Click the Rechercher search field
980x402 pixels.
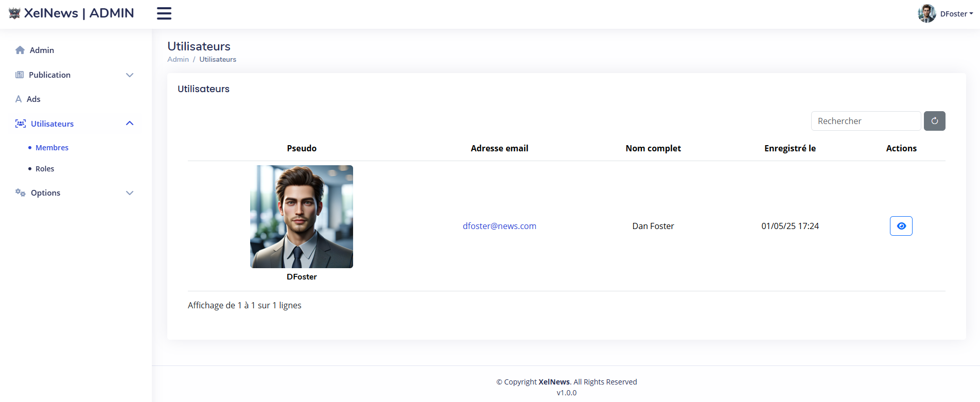click(x=866, y=121)
